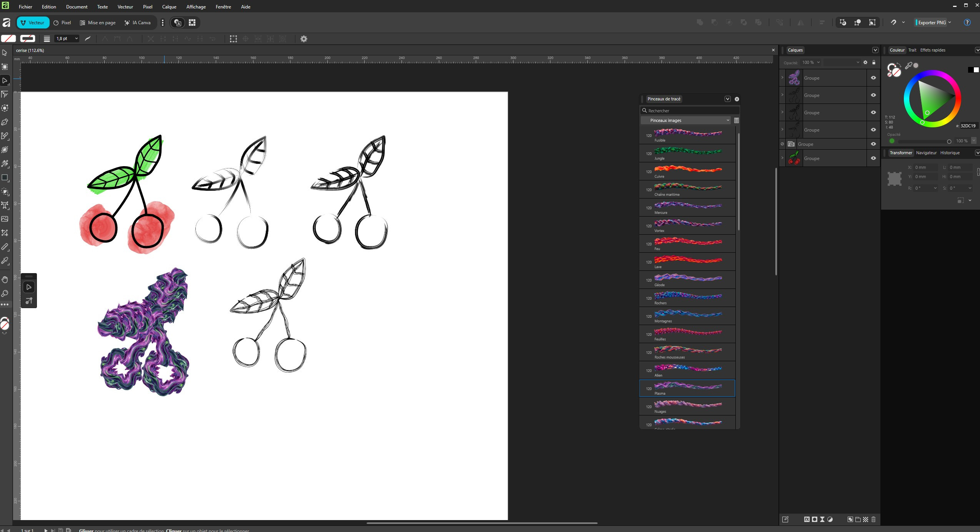Activate the color picker eyedropper in Couleur panel
This screenshot has height=532, width=980.
tap(908, 66)
